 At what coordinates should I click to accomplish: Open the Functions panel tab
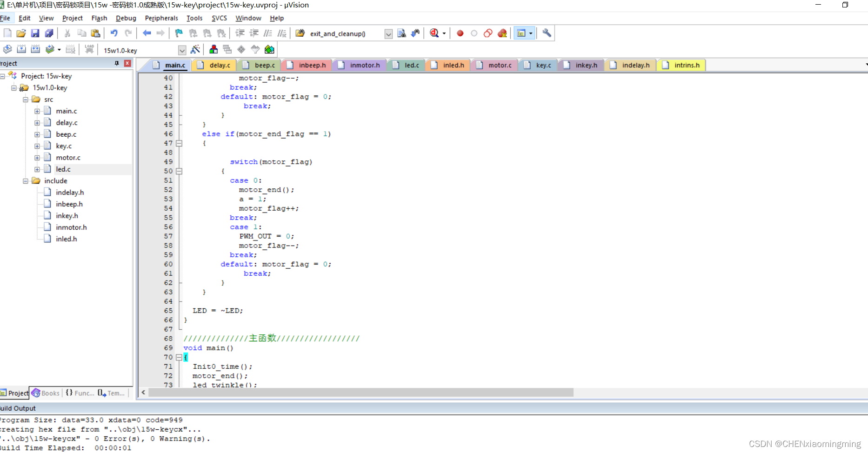pyautogui.click(x=80, y=393)
